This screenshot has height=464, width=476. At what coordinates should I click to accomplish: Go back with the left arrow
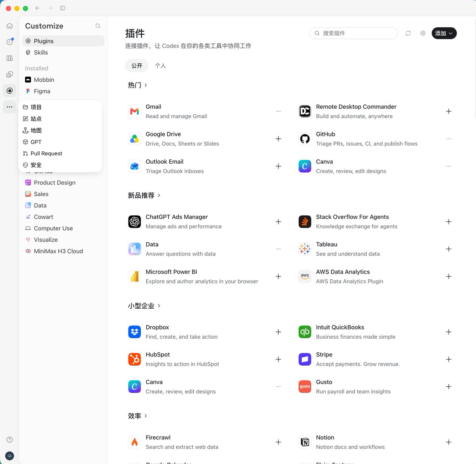(37, 8)
